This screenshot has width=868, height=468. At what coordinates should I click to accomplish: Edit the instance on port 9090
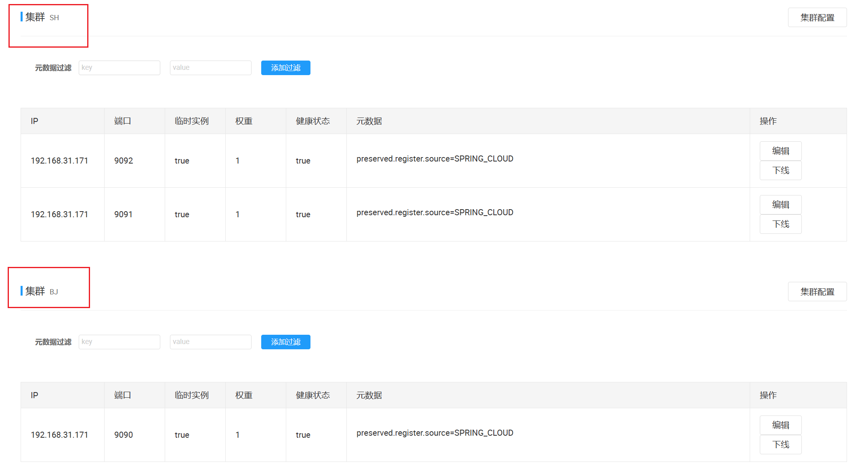(x=780, y=425)
